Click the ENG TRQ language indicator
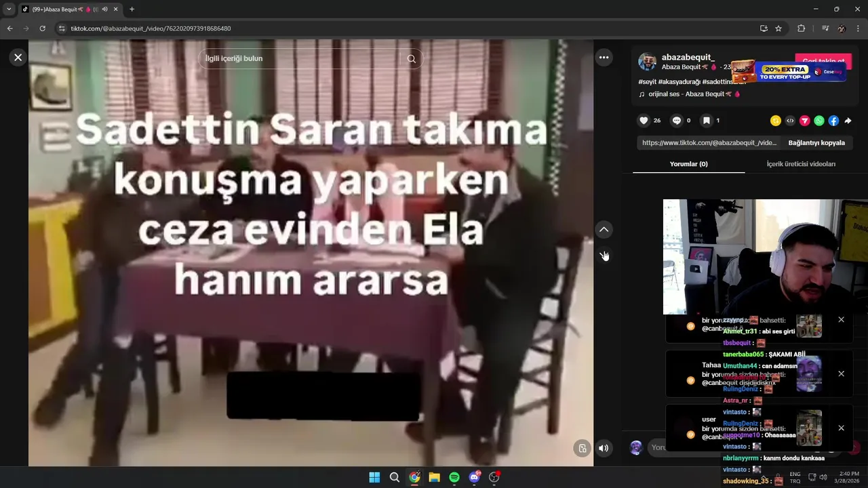This screenshot has height=488, width=868. (795, 477)
